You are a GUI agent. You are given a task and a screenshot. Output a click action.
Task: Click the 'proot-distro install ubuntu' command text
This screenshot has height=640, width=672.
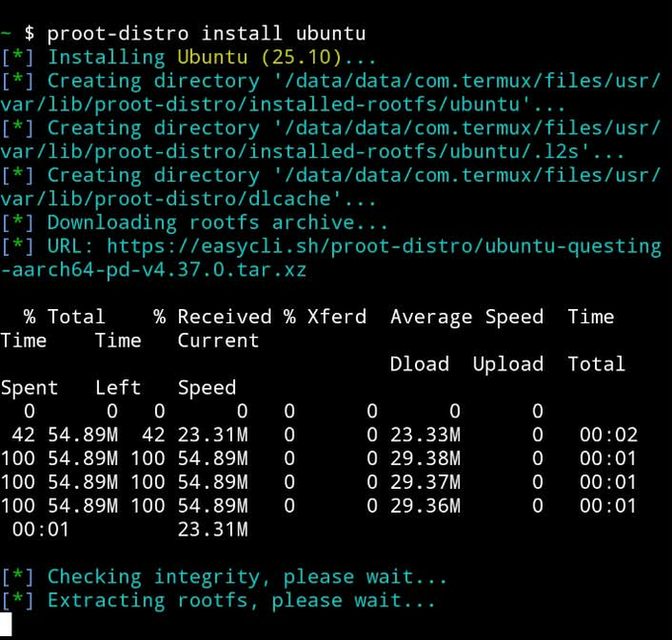pyautogui.click(x=207, y=34)
